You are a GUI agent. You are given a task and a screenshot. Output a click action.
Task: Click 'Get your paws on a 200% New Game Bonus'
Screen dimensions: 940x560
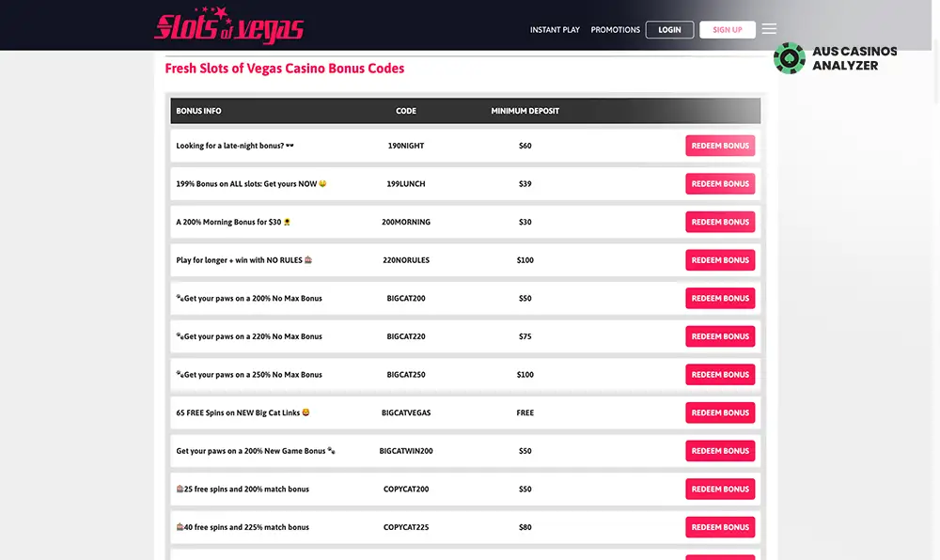(x=256, y=451)
